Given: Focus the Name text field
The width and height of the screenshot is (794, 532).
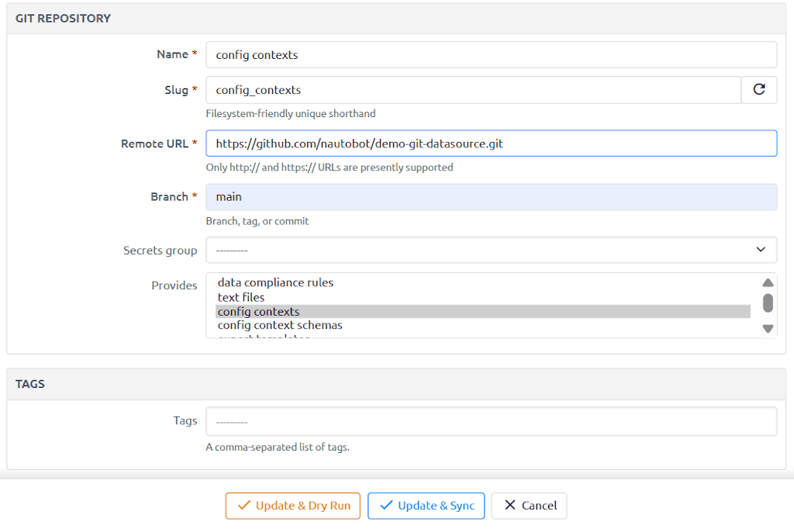Looking at the screenshot, I should pos(491,55).
